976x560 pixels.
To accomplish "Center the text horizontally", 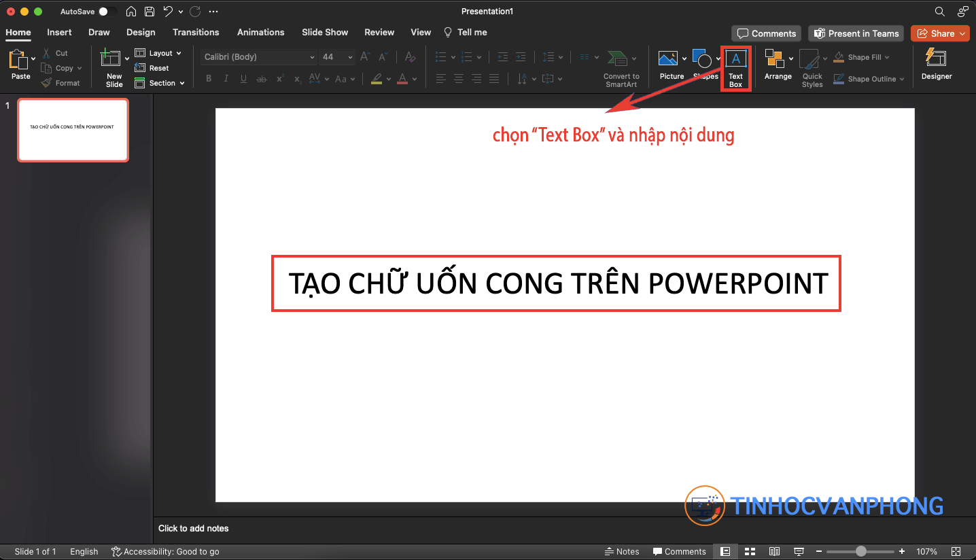I will pos(459,79).
